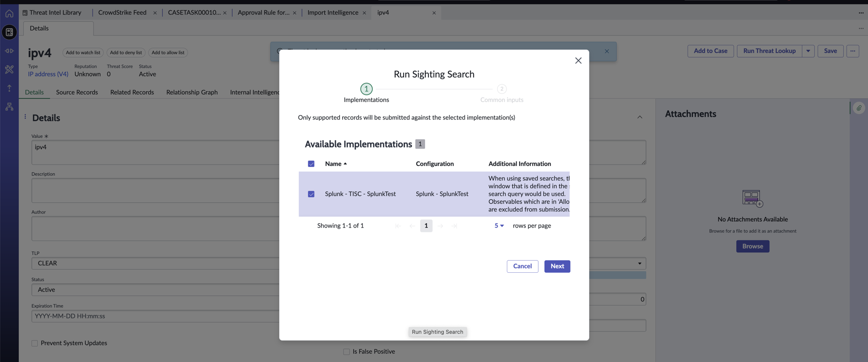Select the upward arrow sidebar icon
The width and height of the screenshot is (868, 362).
9,88
